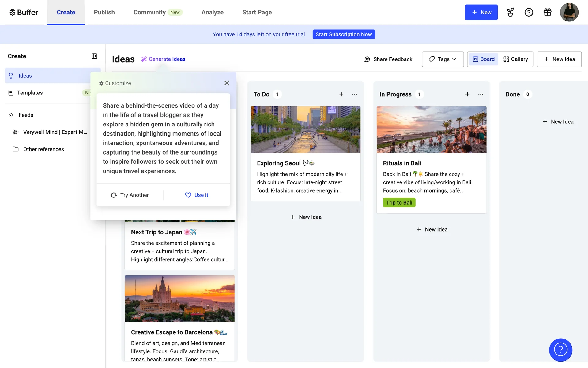Go to the Analyze tab
This screenshot has height=368, width=588.
click(x=212, y=12)
